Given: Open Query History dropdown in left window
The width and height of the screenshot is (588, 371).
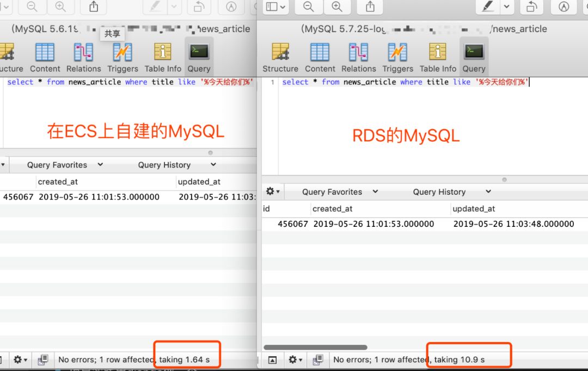Looking at the screenshot, I should [x=176, y=165].
